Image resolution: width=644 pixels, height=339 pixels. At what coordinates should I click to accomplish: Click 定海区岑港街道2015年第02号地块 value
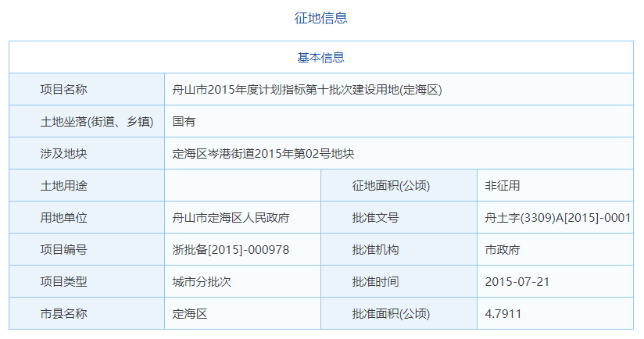pyautogui.click(x=263, y=154)
